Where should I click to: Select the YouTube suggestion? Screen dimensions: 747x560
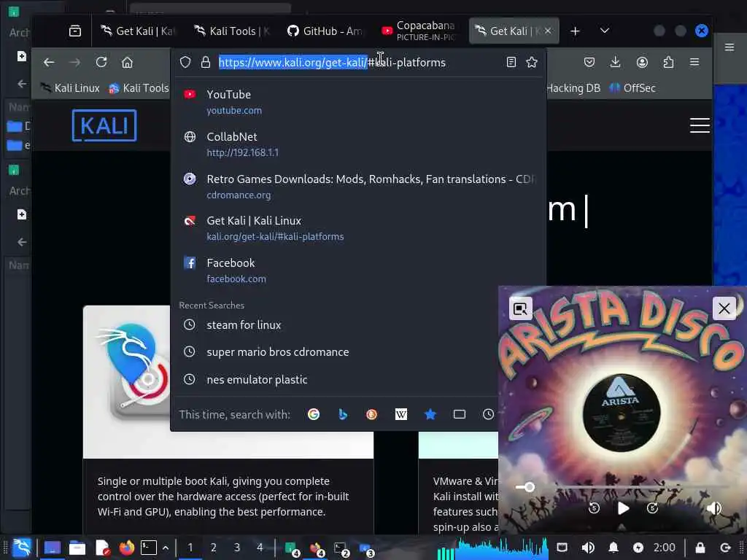(x=358, y=102)
